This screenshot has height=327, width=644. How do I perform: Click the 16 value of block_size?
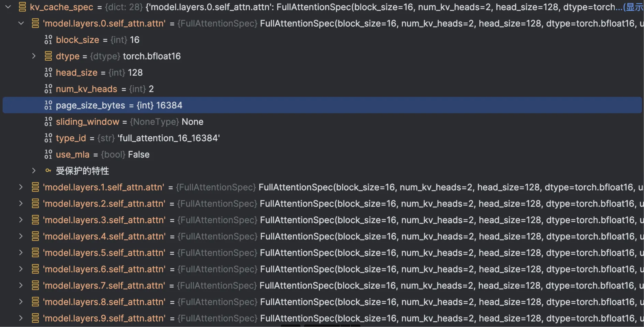[x=135, y=40]
